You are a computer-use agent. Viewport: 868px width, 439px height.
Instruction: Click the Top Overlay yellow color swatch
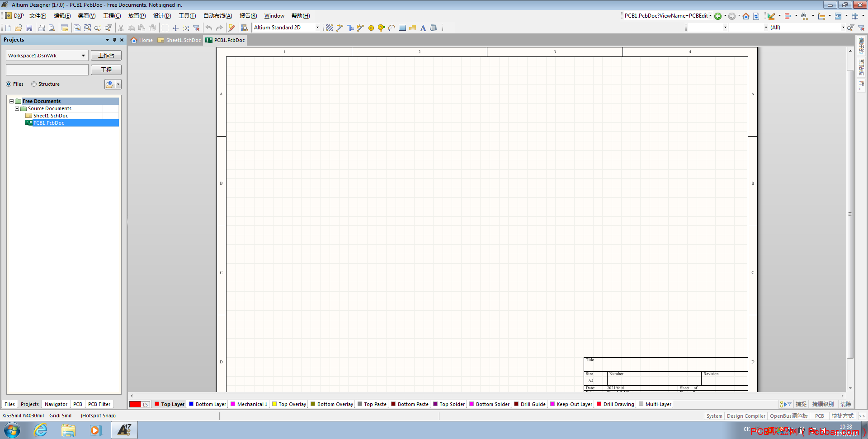click(274, 404)
